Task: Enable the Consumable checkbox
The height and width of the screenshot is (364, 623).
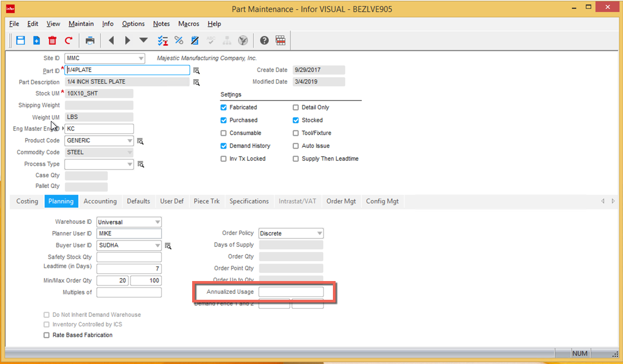Action: tap(223, 133)
